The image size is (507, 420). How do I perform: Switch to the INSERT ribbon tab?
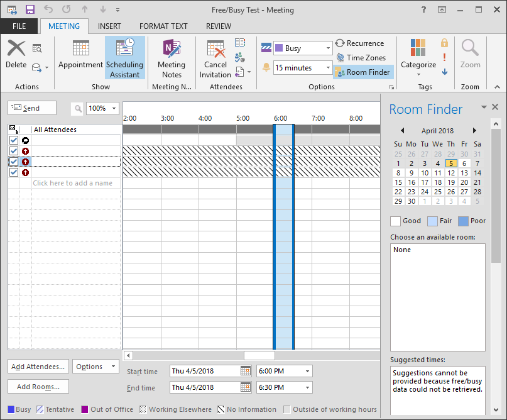click(x=109, y=26)
